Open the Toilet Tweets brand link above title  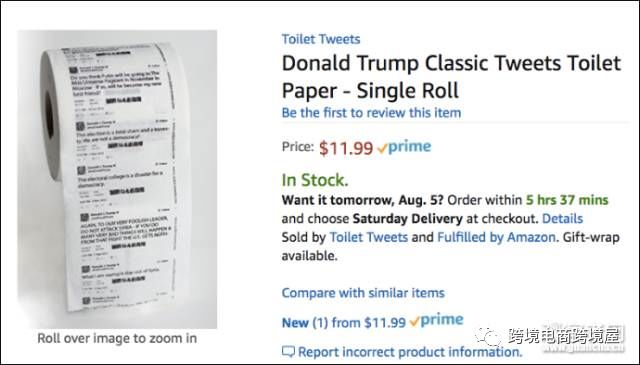point(321,39)
